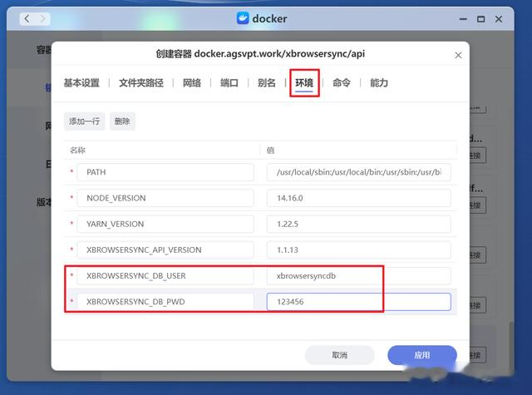Switch to the 基本设置 tab
The image size is (532, 395).
81,83
